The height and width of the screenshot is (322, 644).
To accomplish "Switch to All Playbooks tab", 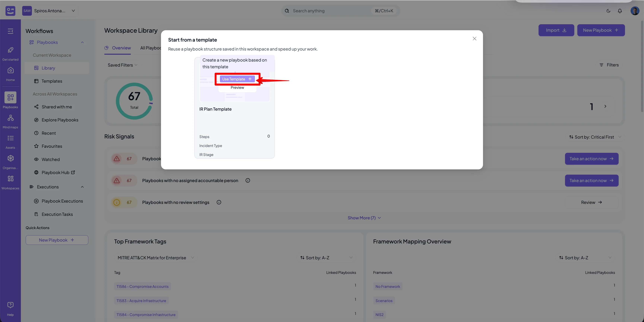I will (151, 48).
